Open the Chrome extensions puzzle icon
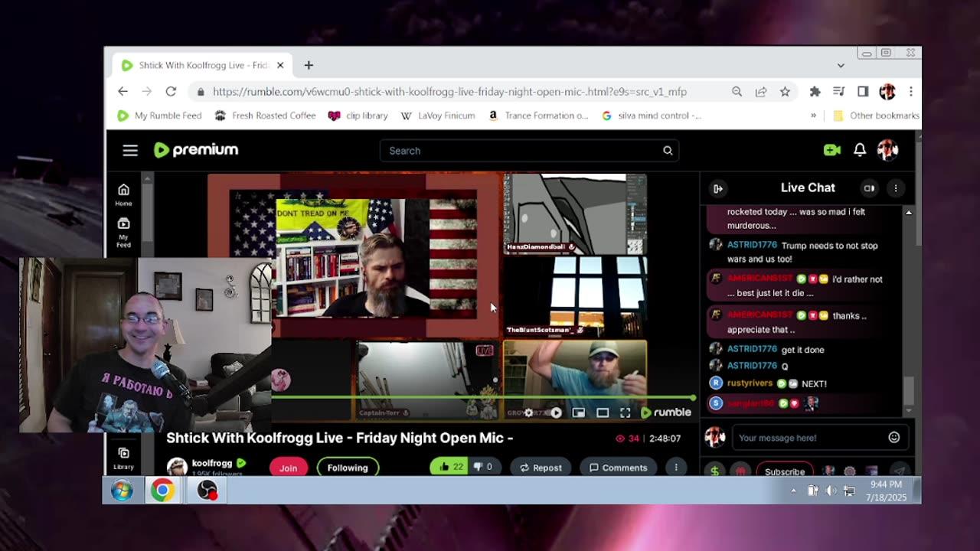 pyautogui.click(x=815, y=91)
